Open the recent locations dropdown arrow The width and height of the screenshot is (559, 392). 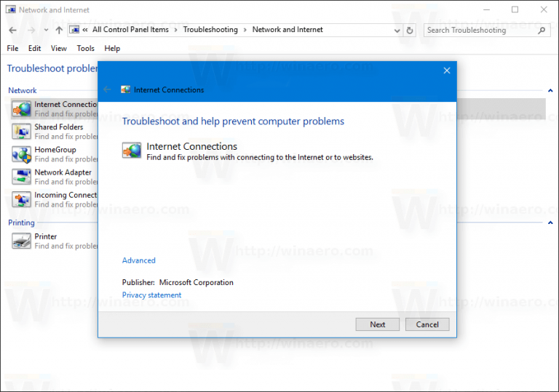click(46, 31)
